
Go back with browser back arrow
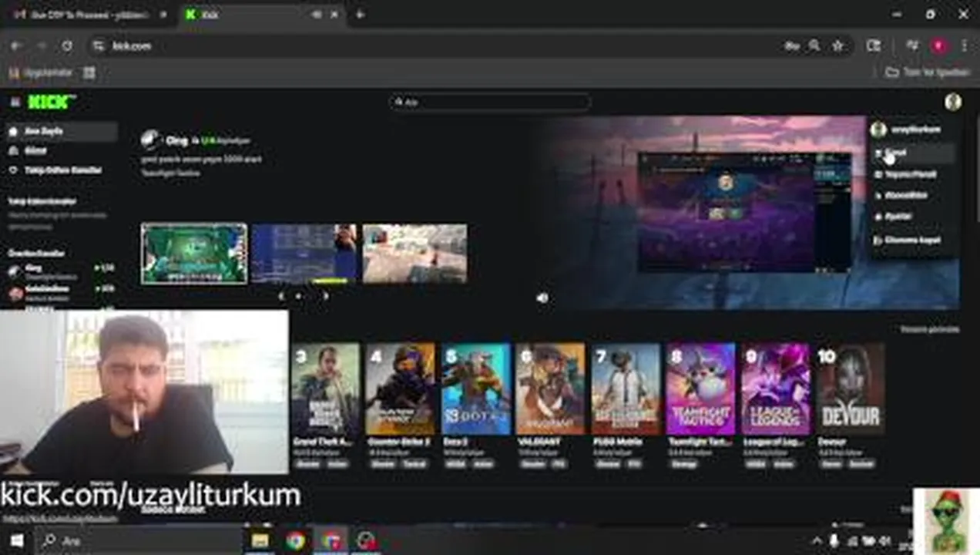16,46
